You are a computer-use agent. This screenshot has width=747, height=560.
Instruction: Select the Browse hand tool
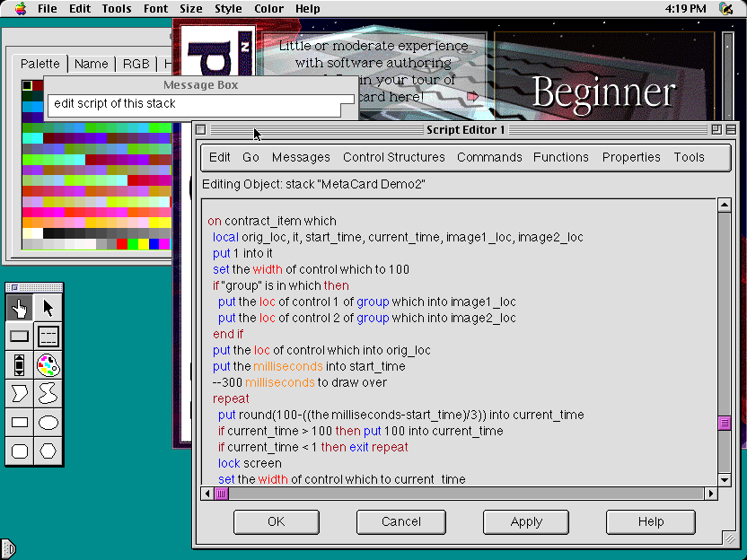click(x=20, y=308)
